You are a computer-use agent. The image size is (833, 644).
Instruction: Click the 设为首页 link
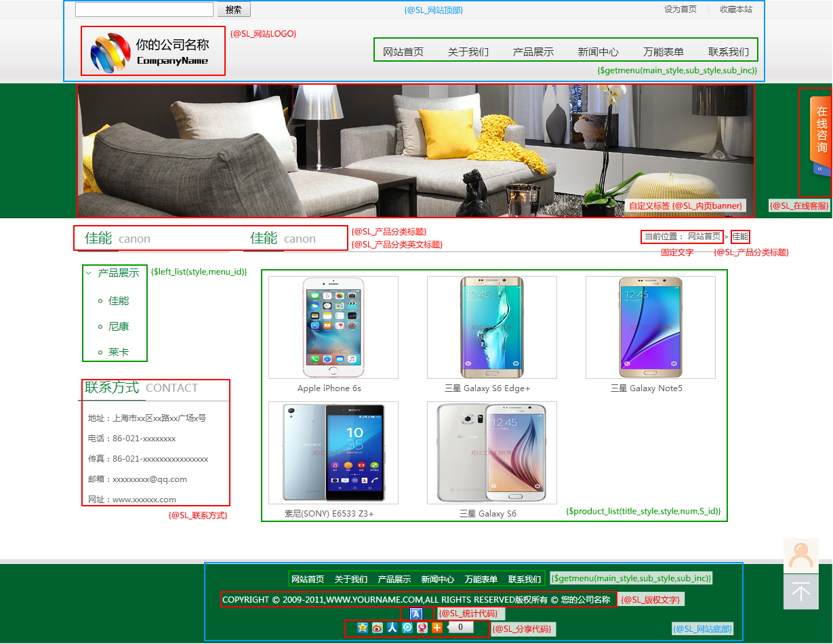tap(680, 9)
